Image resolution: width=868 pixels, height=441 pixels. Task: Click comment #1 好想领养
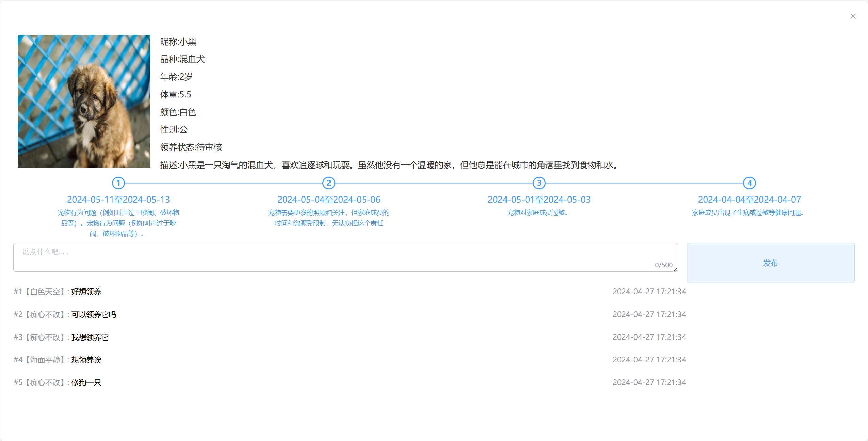tap(86, 292)
